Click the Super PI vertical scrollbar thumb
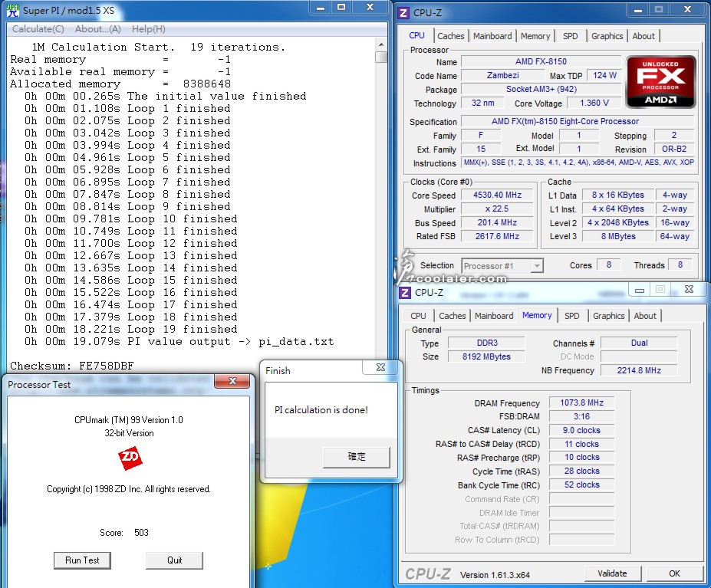711x588 pixels. [x=381, y=57]
